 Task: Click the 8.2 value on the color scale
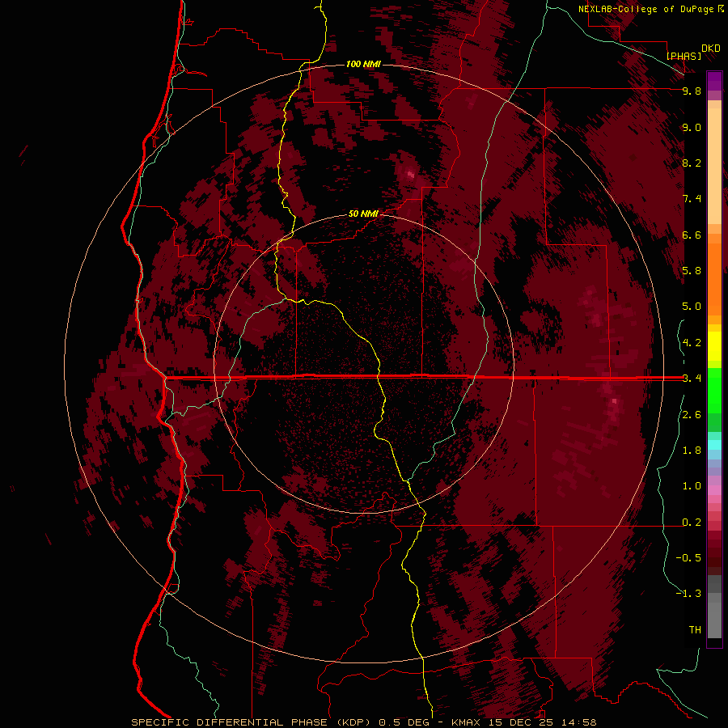click(x=692, y=163)
